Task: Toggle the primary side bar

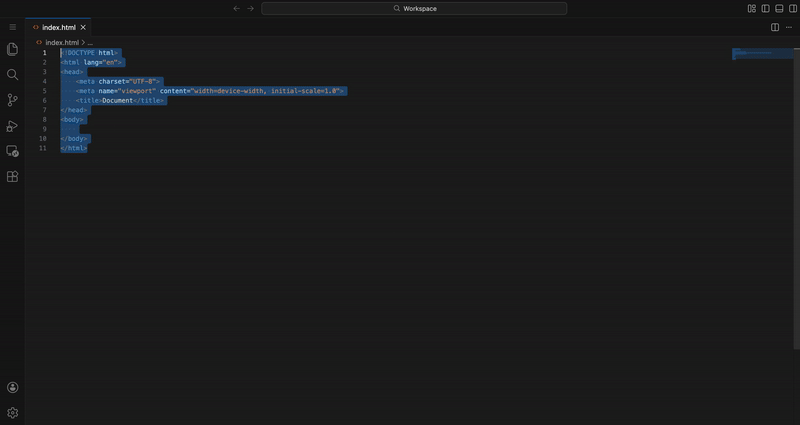Action: click(765, 8)
